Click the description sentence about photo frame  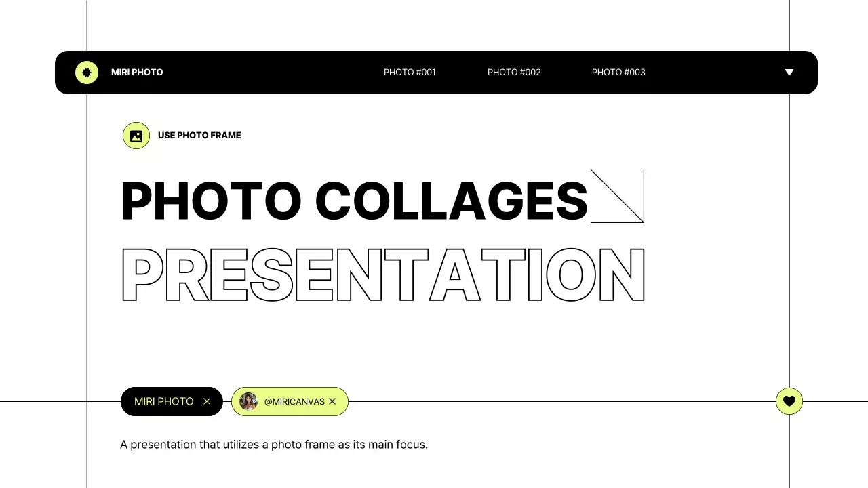coord(274,445)
